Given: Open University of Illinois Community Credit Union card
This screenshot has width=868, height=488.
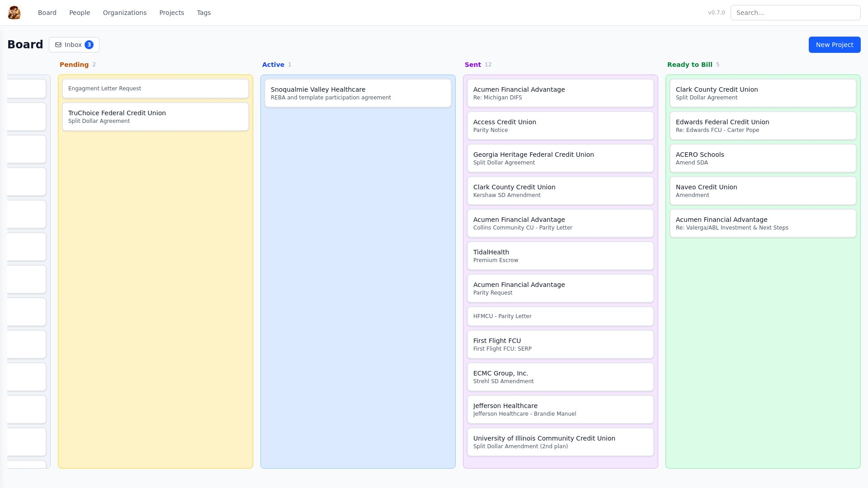Looking at the screenshot, I should (x=561, y=442).
